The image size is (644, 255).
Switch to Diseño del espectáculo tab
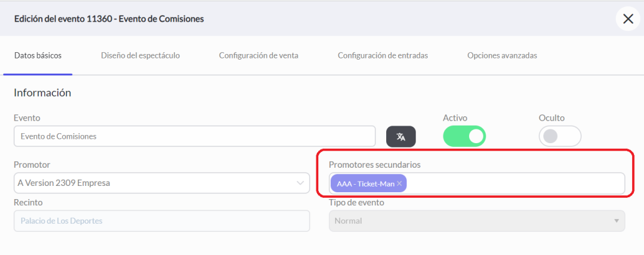click(140, 55)
